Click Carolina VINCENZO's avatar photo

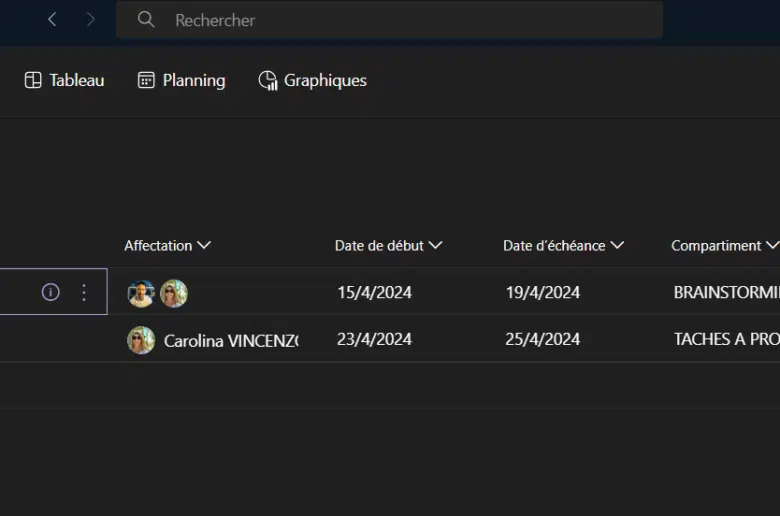point(141,340)
